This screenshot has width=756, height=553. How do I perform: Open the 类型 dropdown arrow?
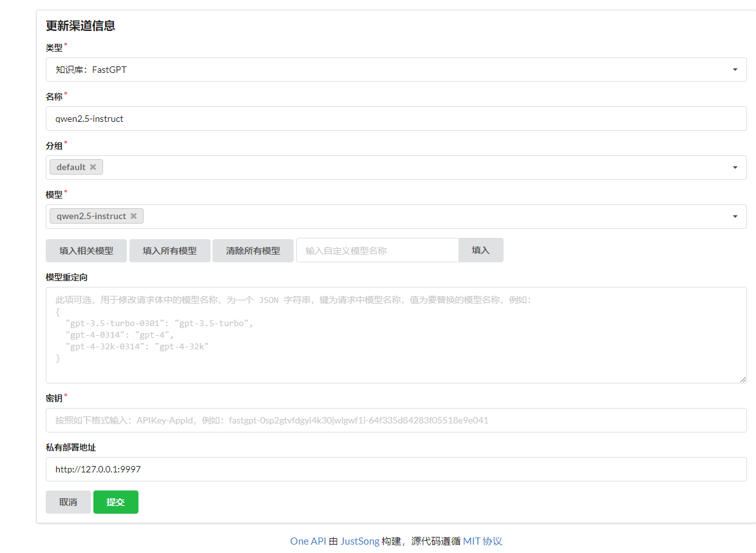(x=735, y=70)
